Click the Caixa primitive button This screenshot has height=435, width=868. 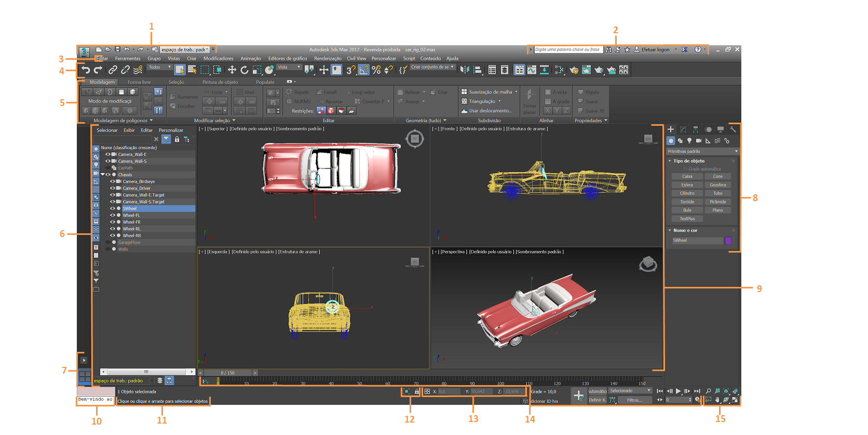687,177
